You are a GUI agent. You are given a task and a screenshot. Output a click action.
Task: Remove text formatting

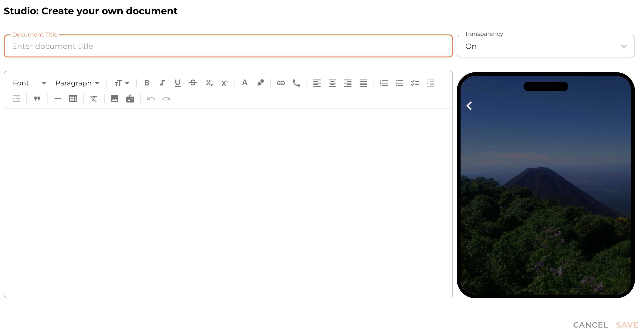(x=94, y=99)
